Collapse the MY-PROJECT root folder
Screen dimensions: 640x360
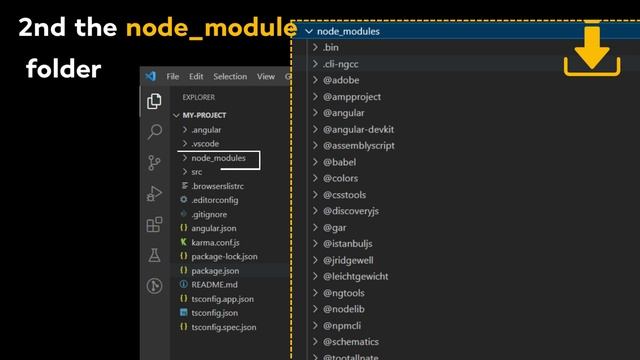(x=176, y=116)
